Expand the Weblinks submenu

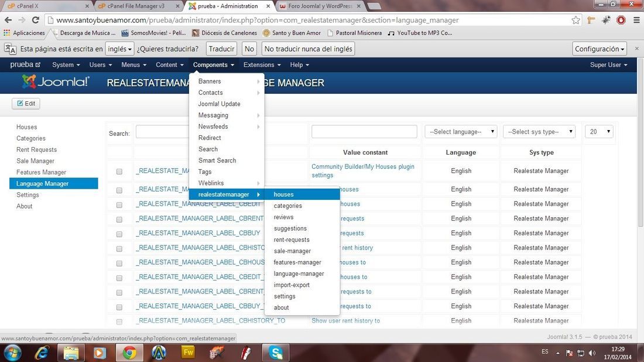pos(227,183)
